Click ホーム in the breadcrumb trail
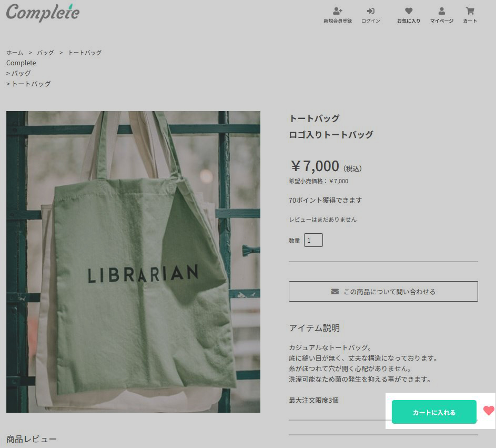Screen dimensions: 496x448 (x=15, y=53)
